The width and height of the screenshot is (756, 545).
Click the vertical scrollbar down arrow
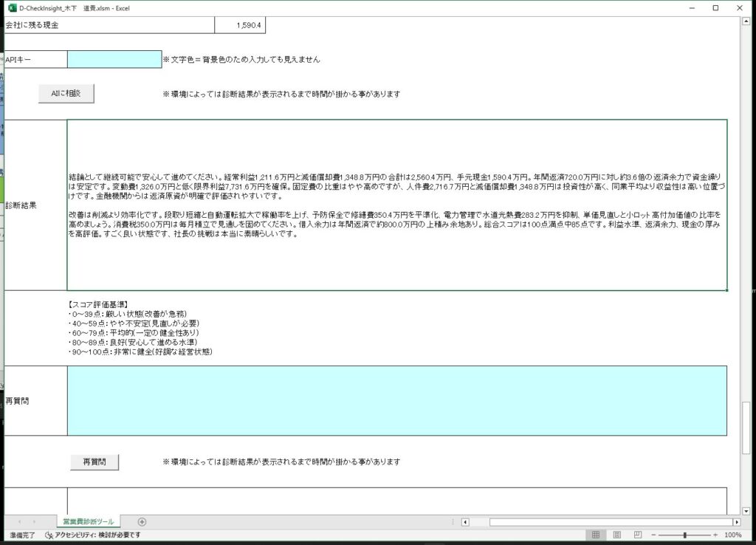(x=746, y=510)
